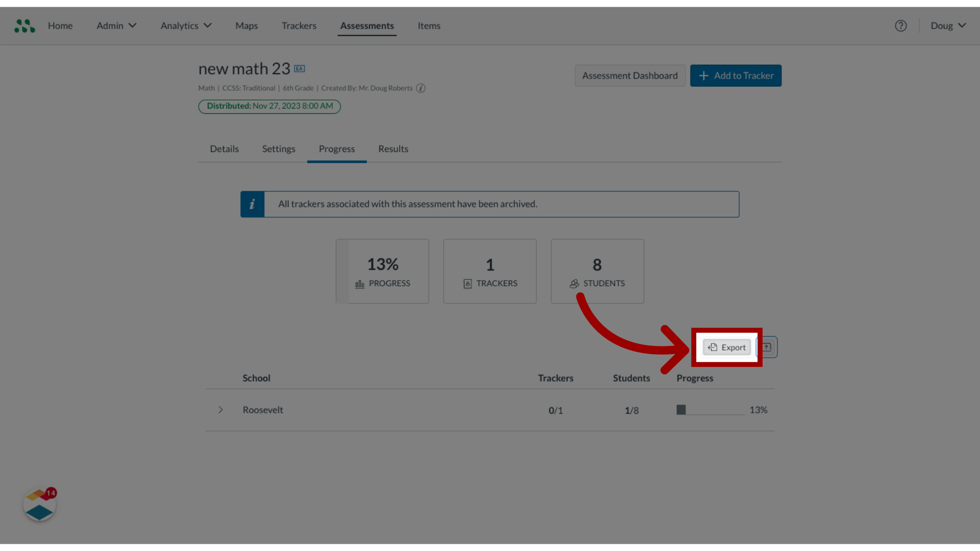Screen dimensions: 980x551
Task: Click the TRACKERS stat panel icon
Action: 468,283
